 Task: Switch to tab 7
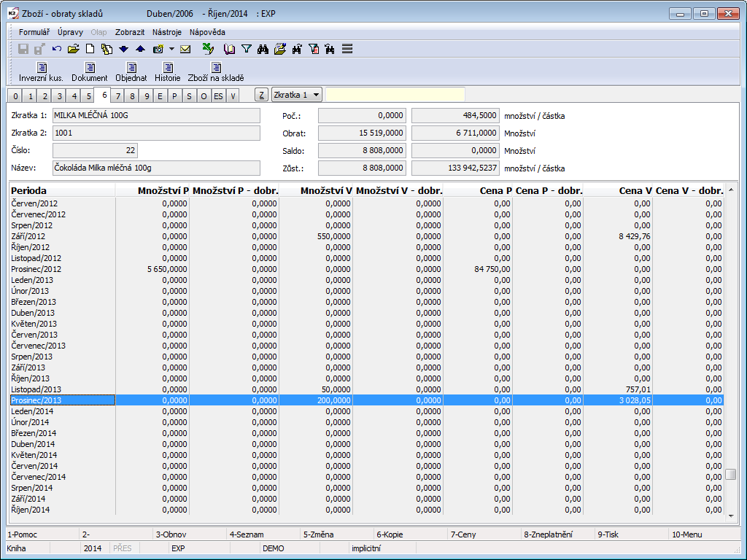point(118,96)
